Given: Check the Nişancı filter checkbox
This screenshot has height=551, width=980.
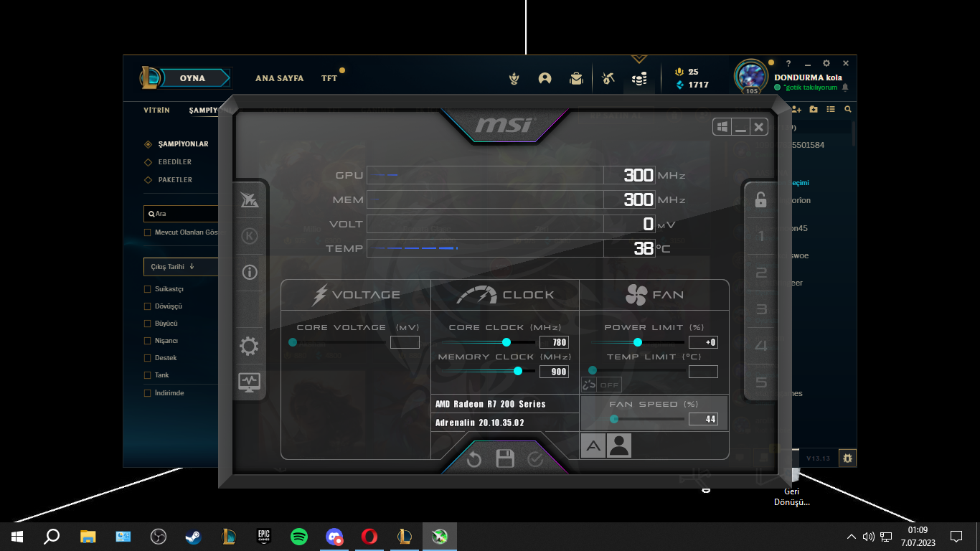Looking at the screenshot, I should [x=148, y=341].
